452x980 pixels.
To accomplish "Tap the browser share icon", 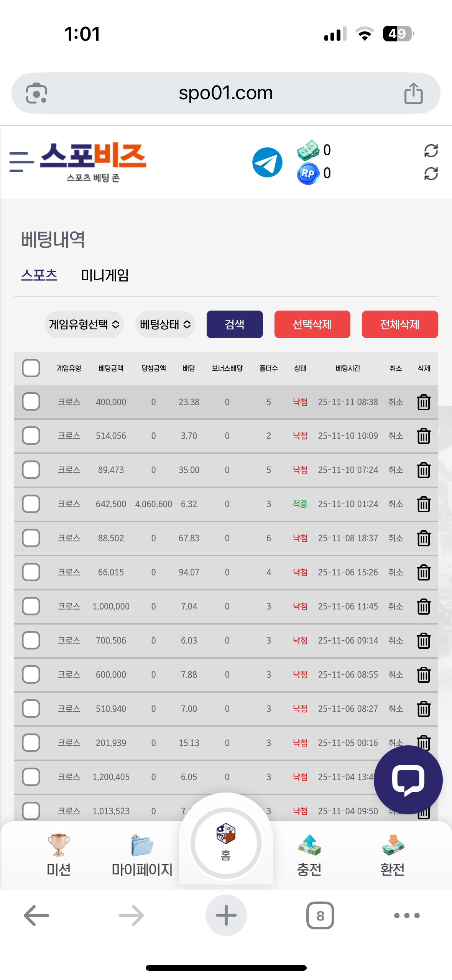I will [x=413, y=93].
